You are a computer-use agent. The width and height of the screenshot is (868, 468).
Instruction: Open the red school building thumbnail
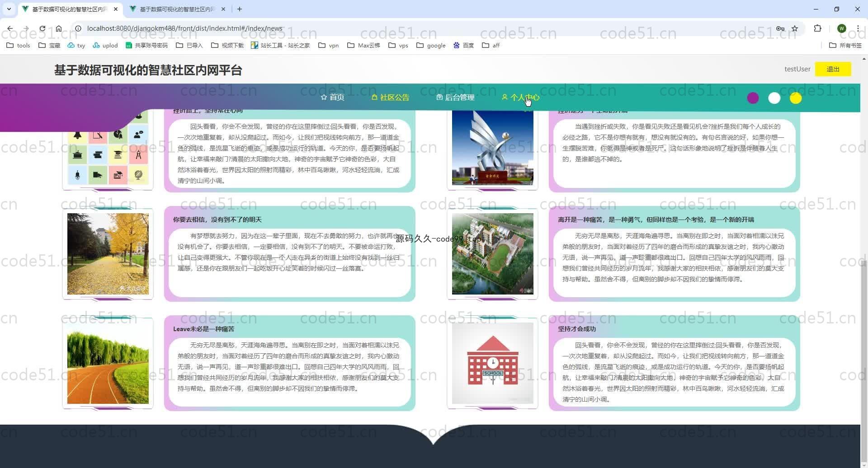493,363
